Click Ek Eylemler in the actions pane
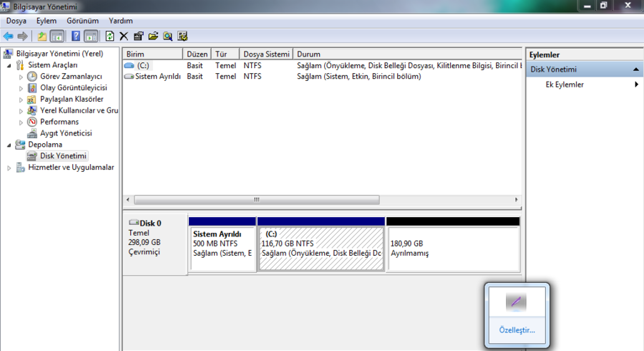 coord(565,85)
